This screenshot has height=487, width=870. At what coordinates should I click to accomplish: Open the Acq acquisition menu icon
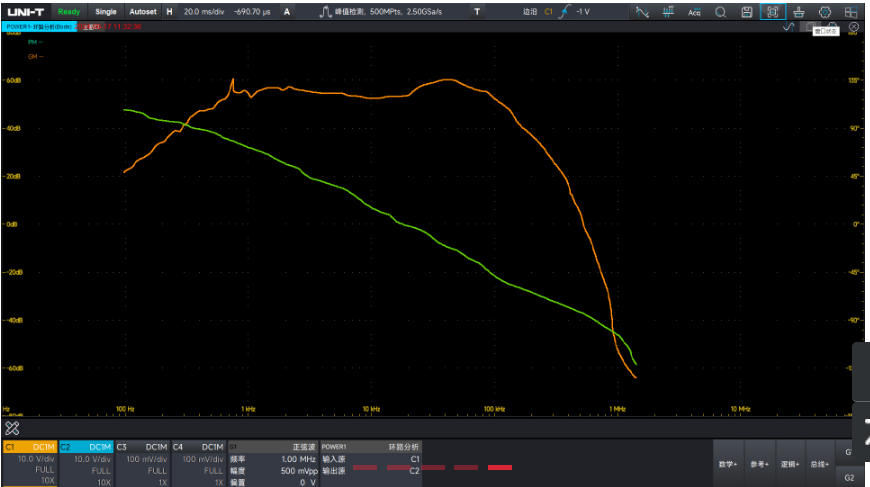[694, 12]
